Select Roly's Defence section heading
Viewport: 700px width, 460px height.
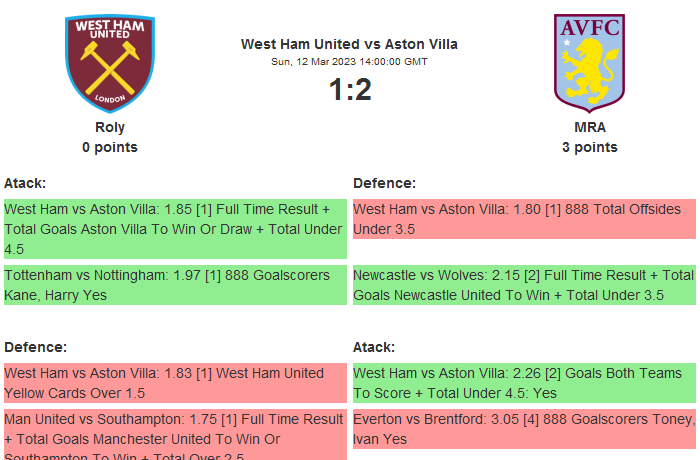click(x=35, y=347)
